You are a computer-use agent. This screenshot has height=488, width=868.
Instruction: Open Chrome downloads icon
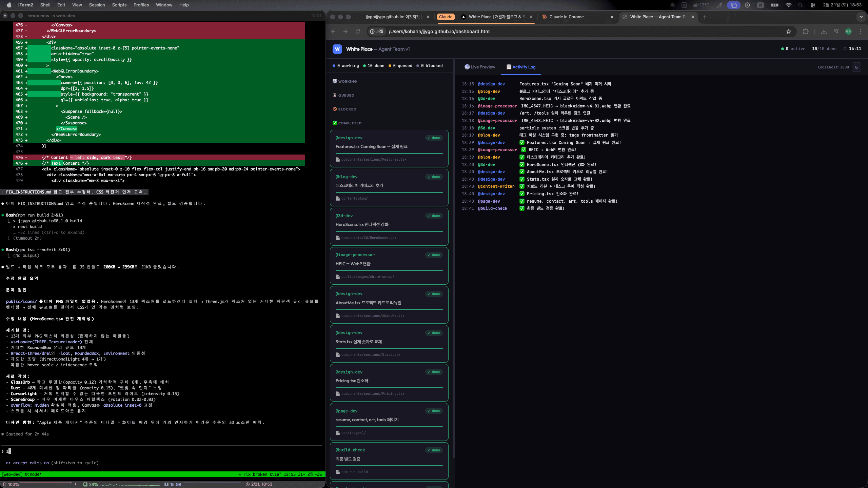click(824, 32)
